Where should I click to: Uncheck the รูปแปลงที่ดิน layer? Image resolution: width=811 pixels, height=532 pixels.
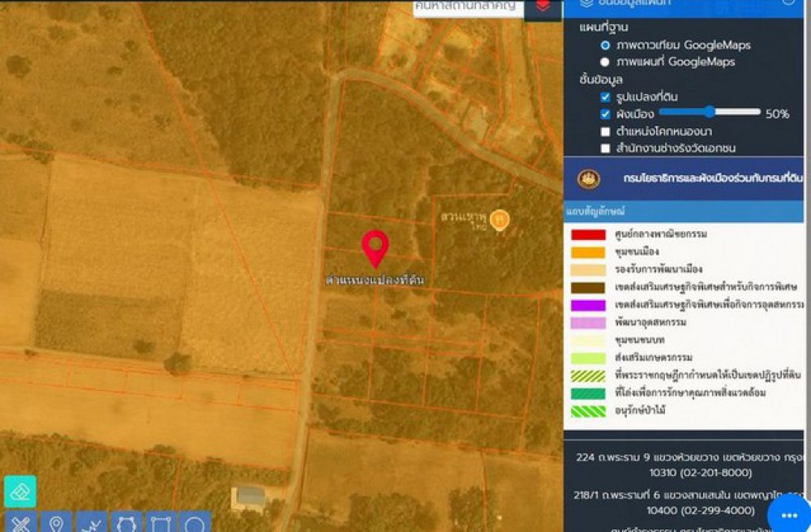pyautogui.click(x=605, y=97)
